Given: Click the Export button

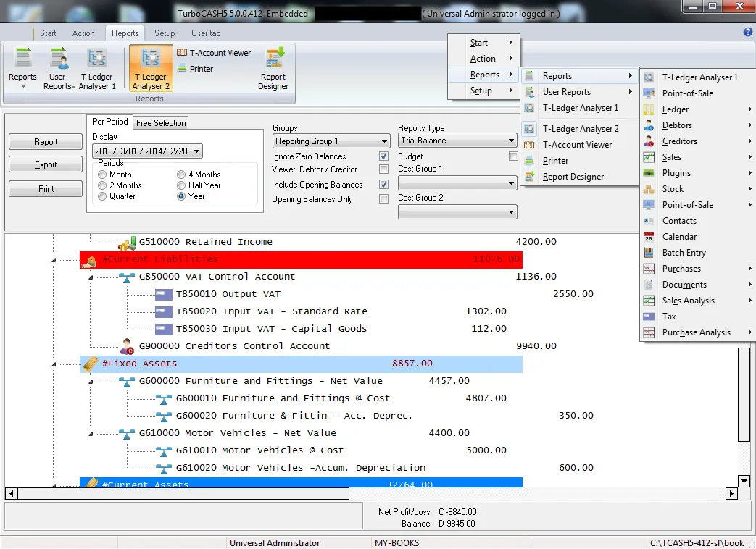Looking at the screenshot, I should pos(46,164).
